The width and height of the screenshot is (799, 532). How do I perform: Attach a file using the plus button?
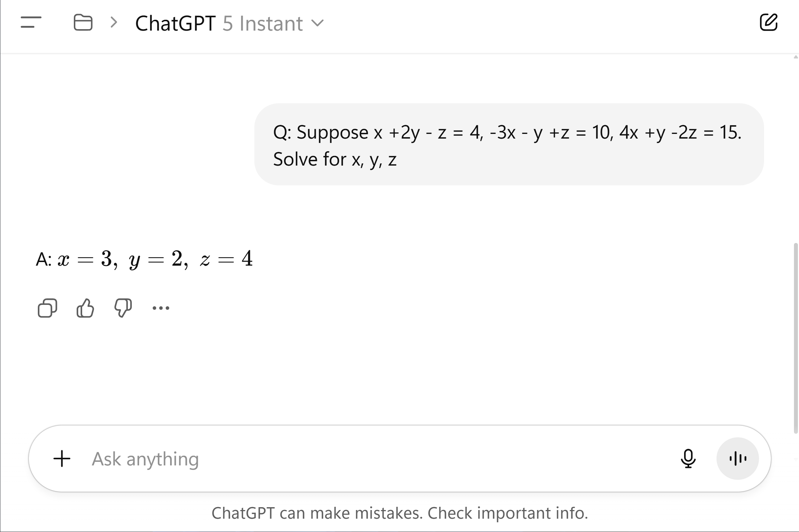pyautogui.click(x=62, y=459)
